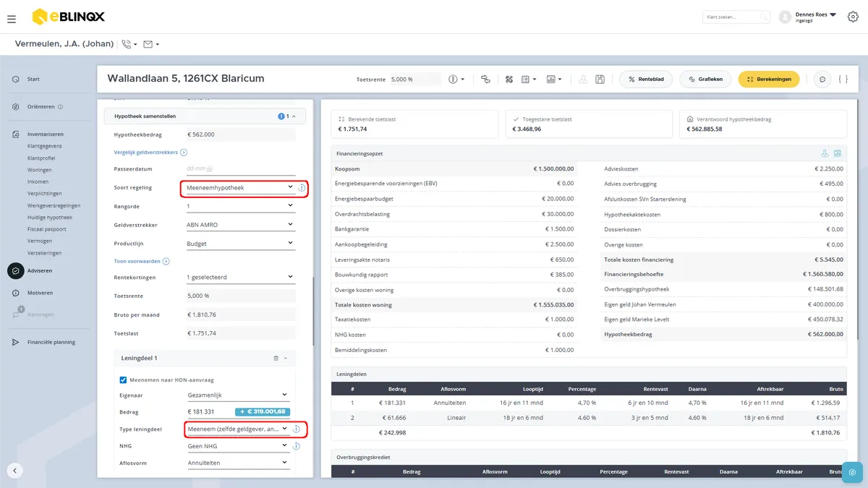Viewport: 868px width, 488px height.
Task: Open the settings gear icon
Action: coord(853,17)
